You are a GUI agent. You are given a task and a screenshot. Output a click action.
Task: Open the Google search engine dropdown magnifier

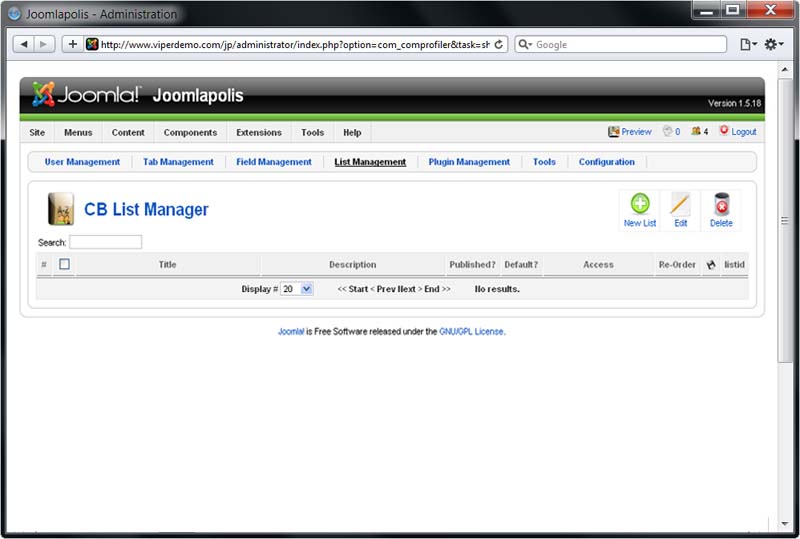pos(524,44)
